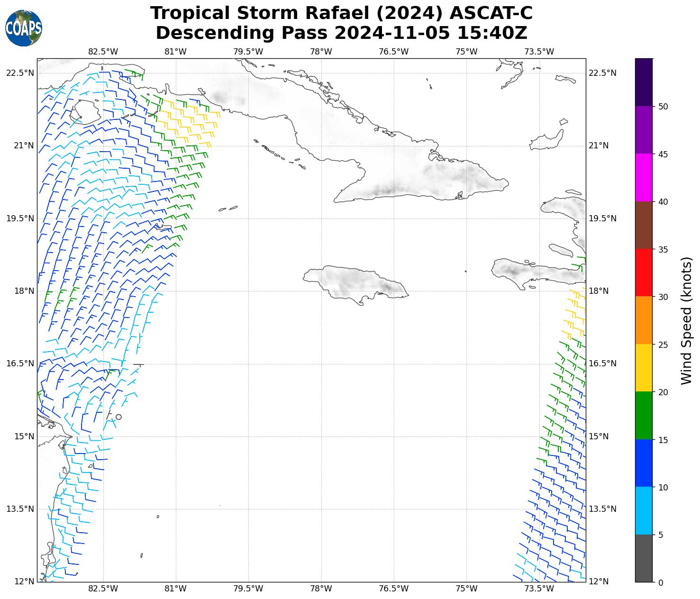The height and width of the screenshot is (599, 700).
Task: Click the Tropical Storm Rafael title text
Action: click(341, 13)
